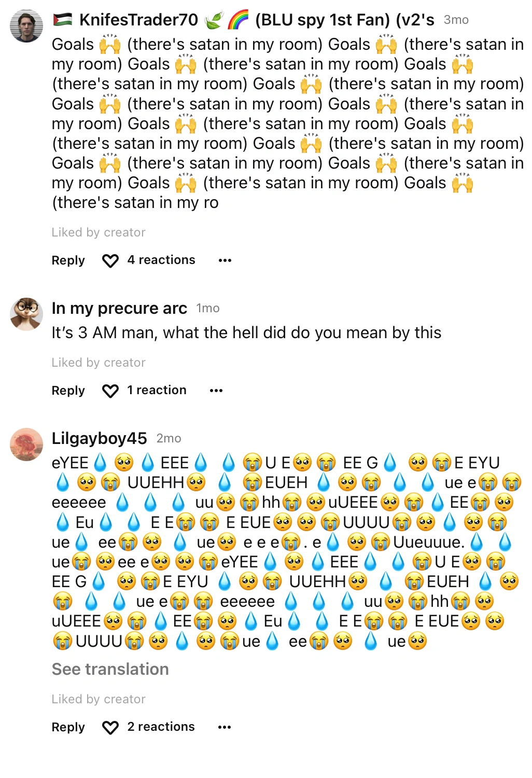
Task: View 4 reactions on KnifesTrader70's comment
Action: tap(161, 260)
